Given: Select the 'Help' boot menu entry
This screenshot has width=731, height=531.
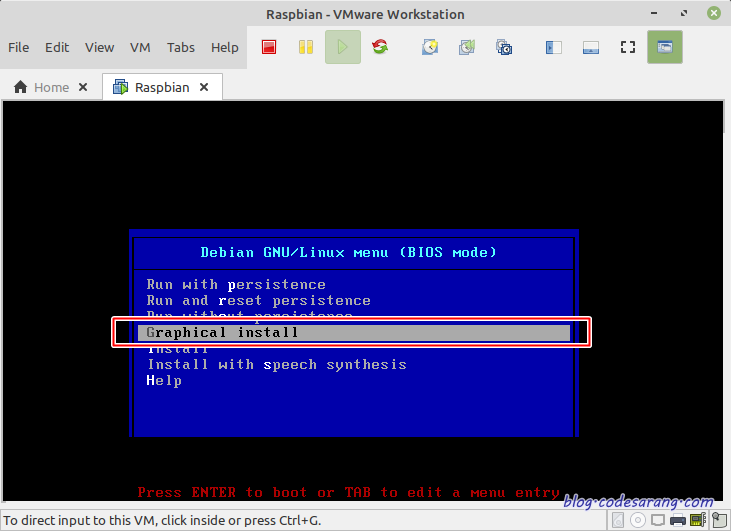Looking at the screenshot, I should coord(164,380).
